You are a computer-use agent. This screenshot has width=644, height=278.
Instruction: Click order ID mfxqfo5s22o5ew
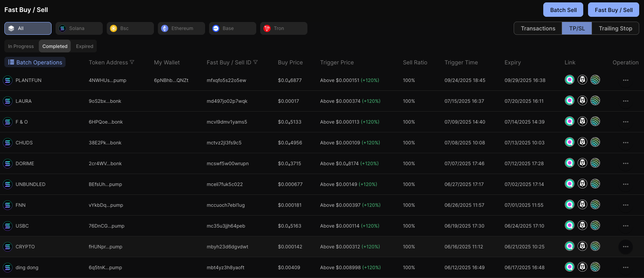click(226, 80)
